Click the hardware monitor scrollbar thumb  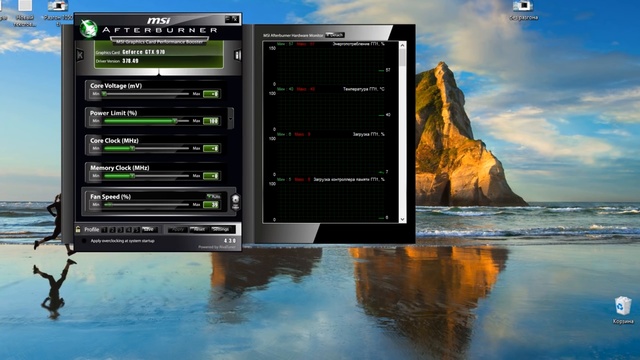pos(402,58)
